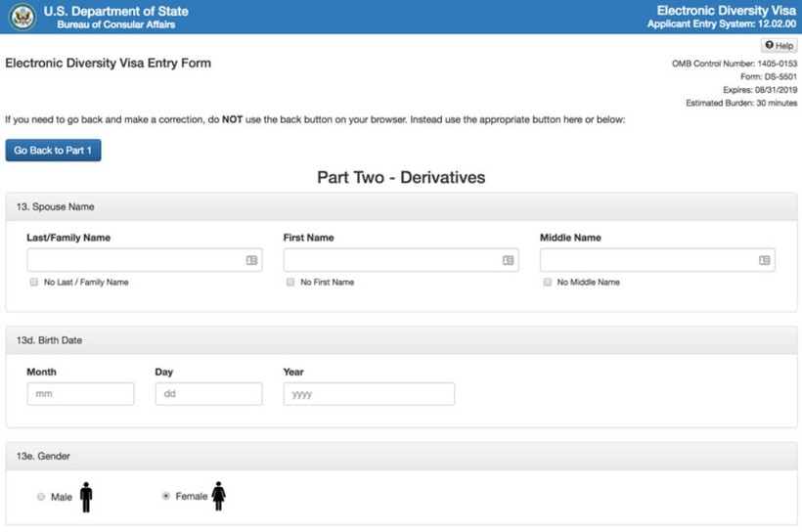Focus the Last/Family Name text field
The image size is (802, 532).
click(x=135, y=260)
